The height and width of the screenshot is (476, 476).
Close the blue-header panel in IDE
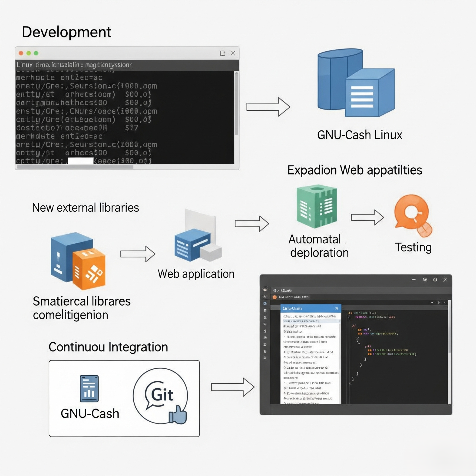(337, 308)
